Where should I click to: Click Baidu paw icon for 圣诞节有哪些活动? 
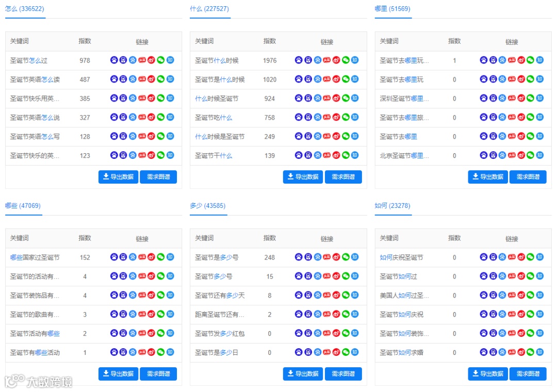(113, 352)
